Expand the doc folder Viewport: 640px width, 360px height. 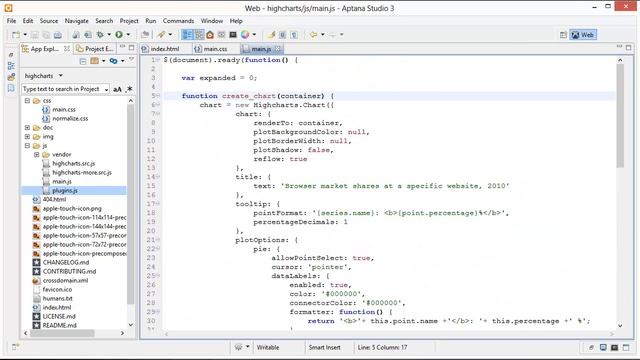pos(27,127)
